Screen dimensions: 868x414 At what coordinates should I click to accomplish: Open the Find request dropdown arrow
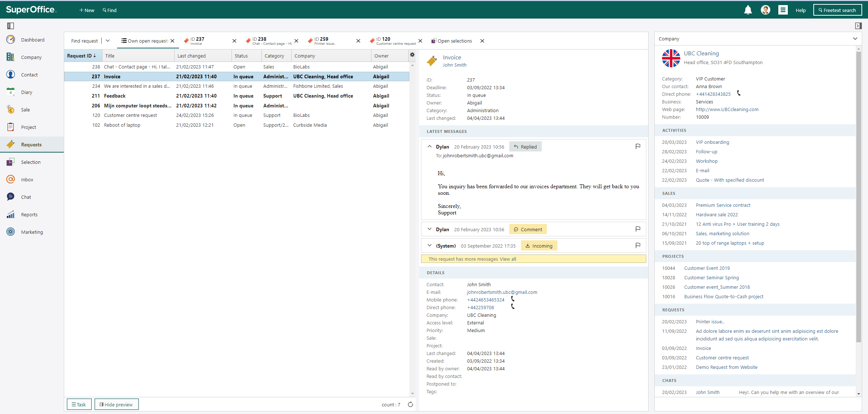[x=108, y=41]
